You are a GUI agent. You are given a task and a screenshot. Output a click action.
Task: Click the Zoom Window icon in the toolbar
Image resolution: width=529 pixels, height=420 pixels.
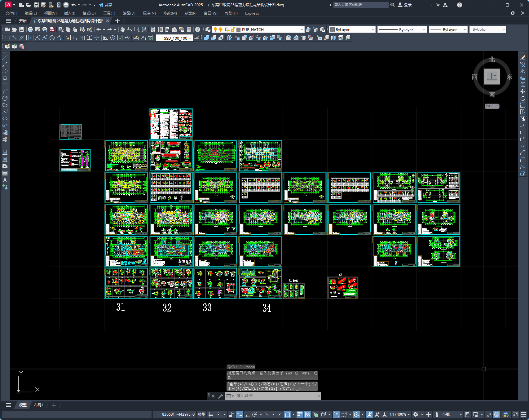(137, 29)
